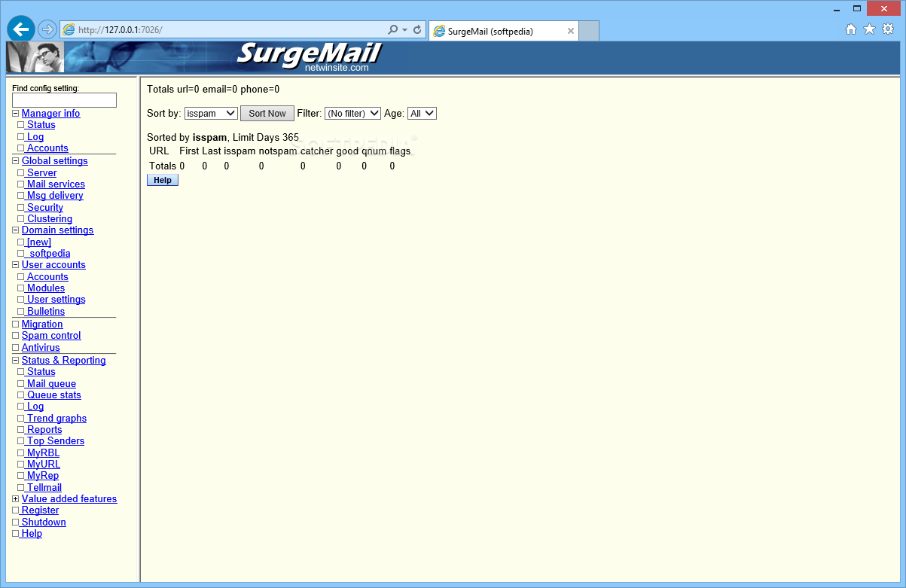Open the Shutdown link
906x588 pixels.
(x=44, y=522)
